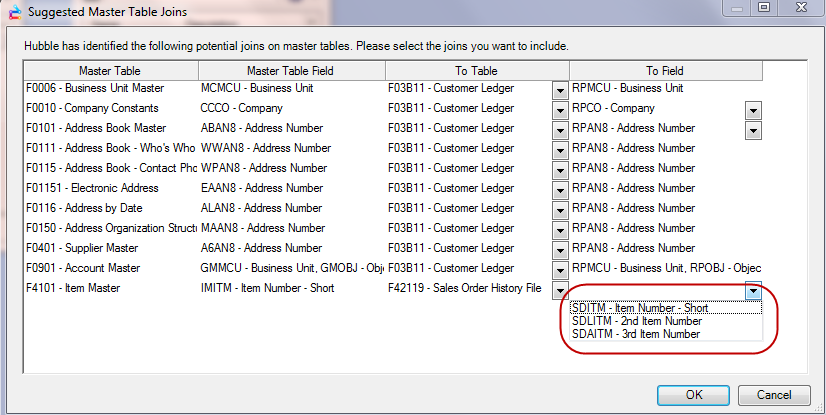Viewport: 826px width, 415px height.
Task: Select SDITM - Item Number - Short option
Action: point(640,308)
